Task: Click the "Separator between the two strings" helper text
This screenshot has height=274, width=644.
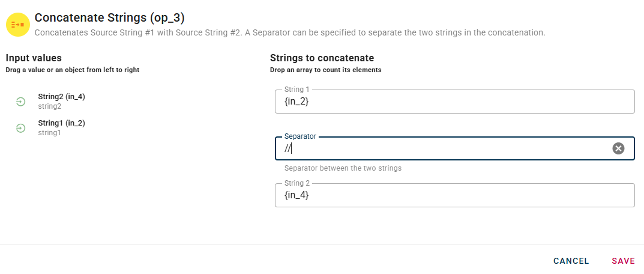Action: [343, 168]
